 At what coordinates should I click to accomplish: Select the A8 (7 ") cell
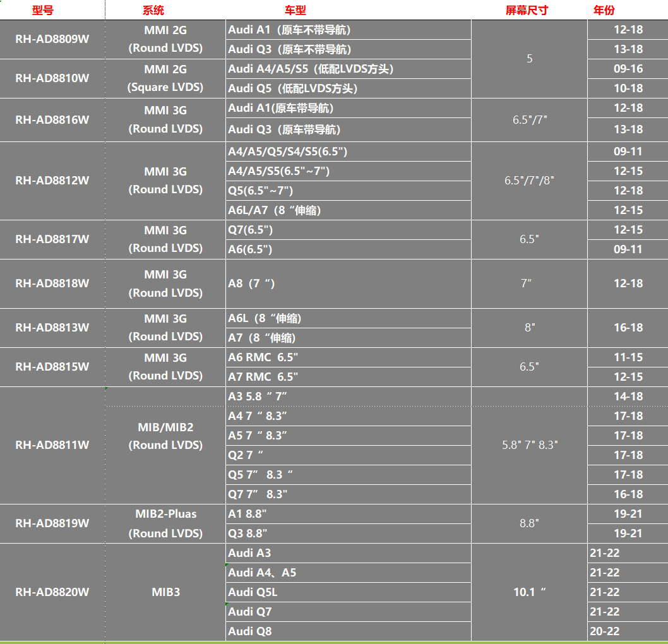[349, 283]
